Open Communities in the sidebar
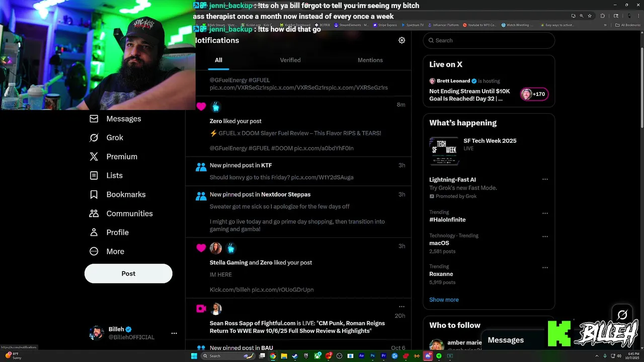This screenshot has height=362, width=644. pyautogui.click(x=121, y=213)
